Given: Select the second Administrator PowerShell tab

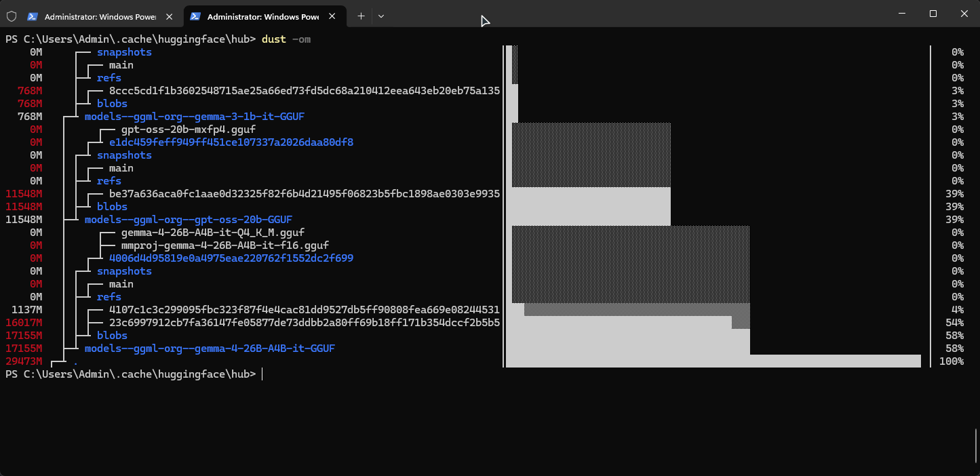Looking at the screenshot, I should 264,16.
